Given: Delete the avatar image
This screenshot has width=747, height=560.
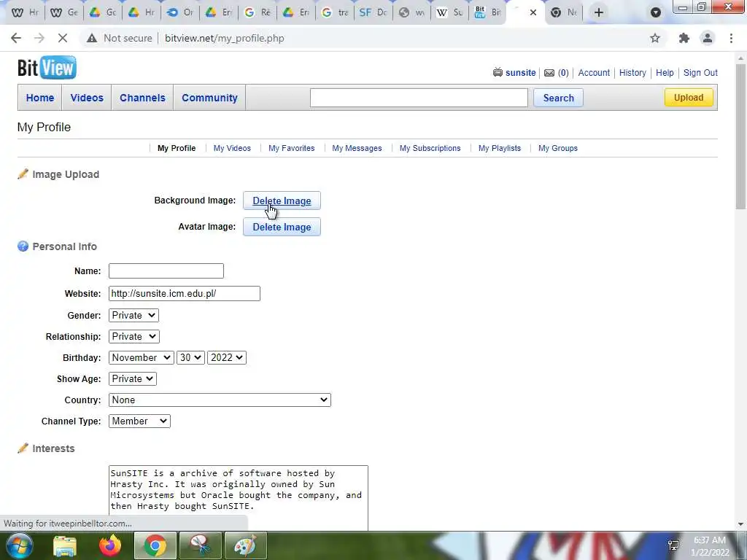Looking at the screenshot, I should [x=282, y=227].
